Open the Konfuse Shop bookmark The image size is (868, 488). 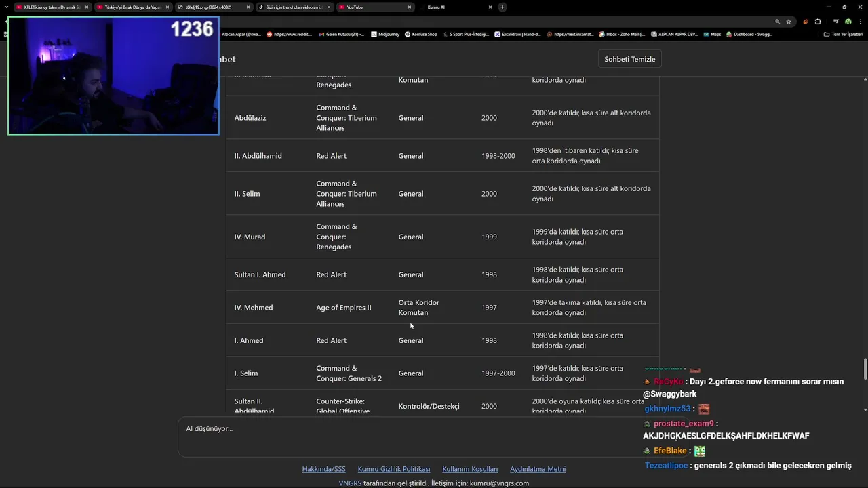(421, 34)
